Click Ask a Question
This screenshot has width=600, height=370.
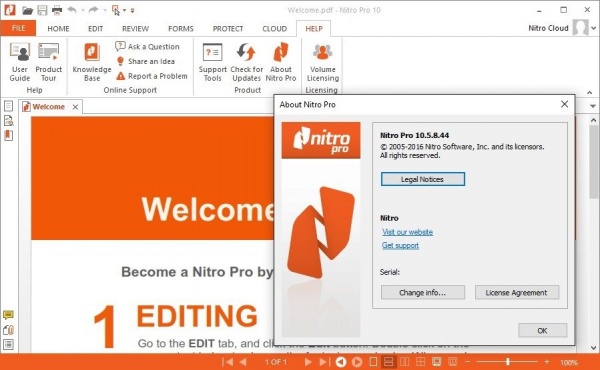click(147, 47)
